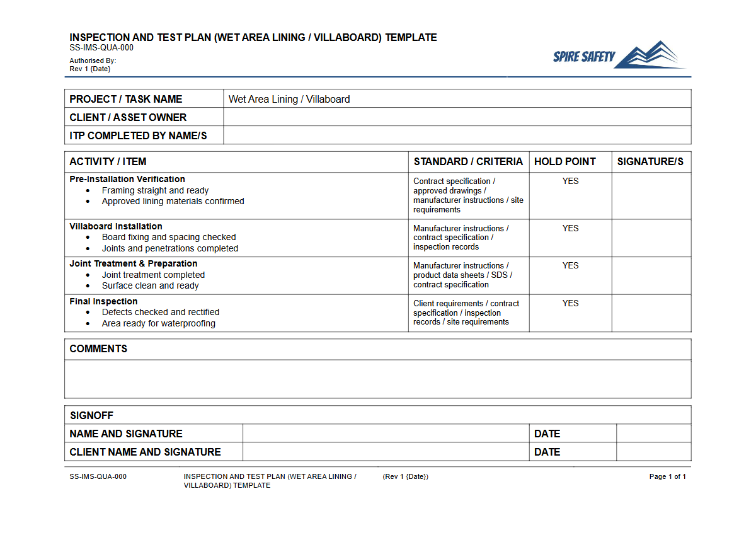The image size is (756, 535).
Task: Click the date field beside Name and Signature
Action: click(654, 434)
